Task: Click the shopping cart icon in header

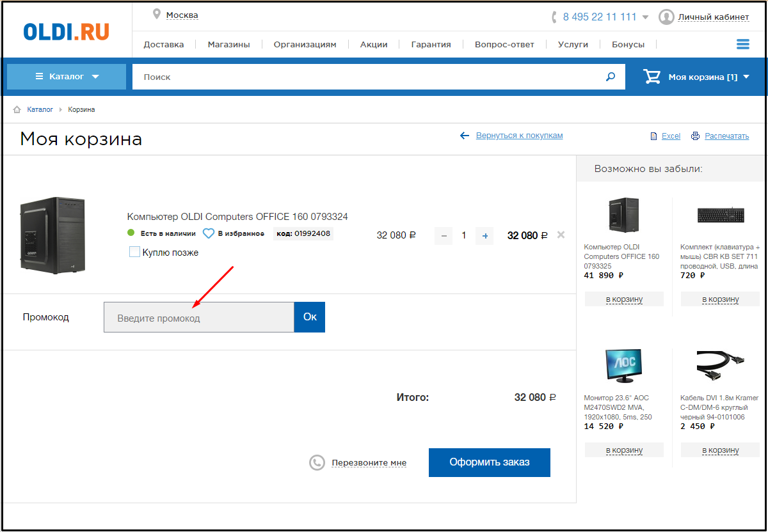Action: coord(652,77)
